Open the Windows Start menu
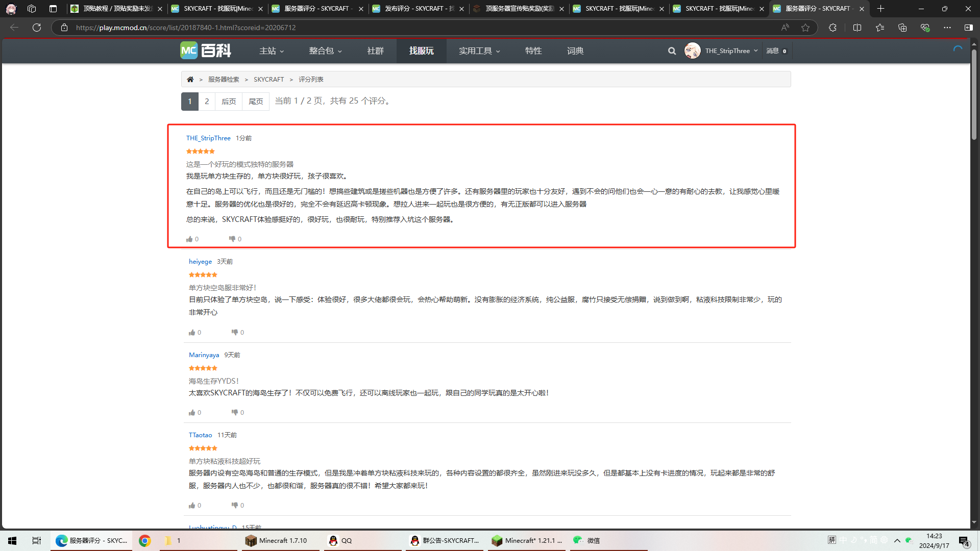This screenshot has width=980, height=551. click(12, 541)
